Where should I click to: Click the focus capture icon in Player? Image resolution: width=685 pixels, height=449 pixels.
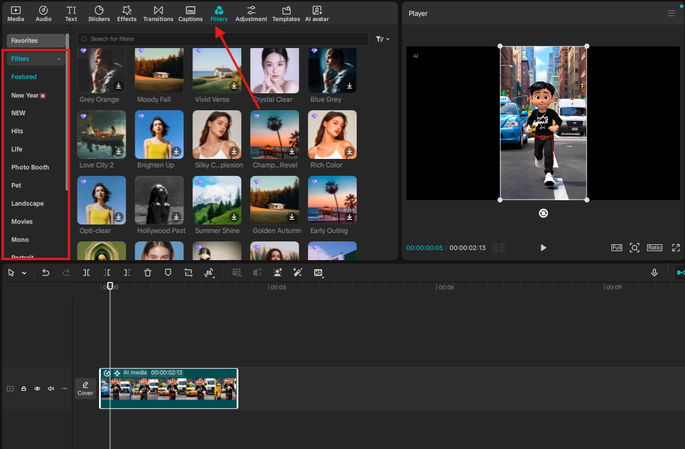(634, 248)
